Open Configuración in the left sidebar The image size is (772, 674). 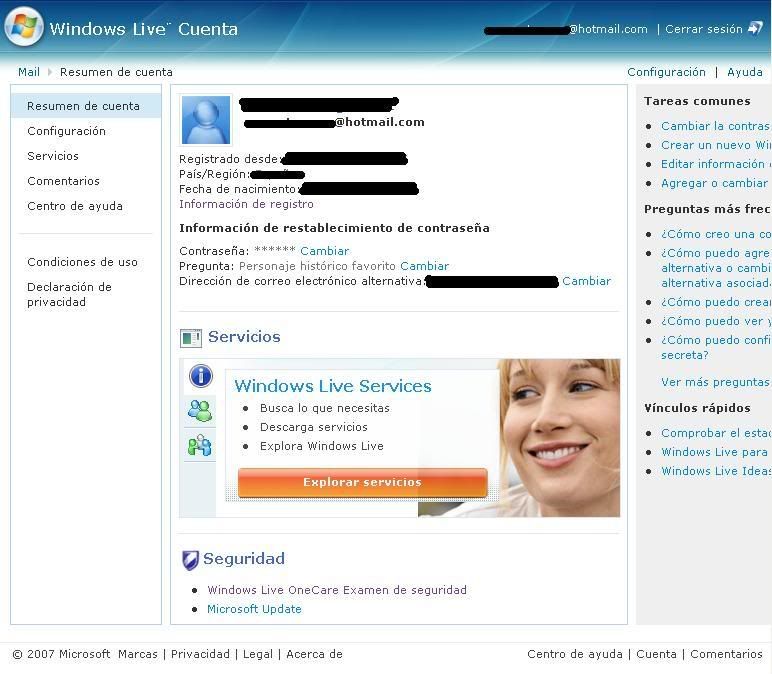point(66,131)
